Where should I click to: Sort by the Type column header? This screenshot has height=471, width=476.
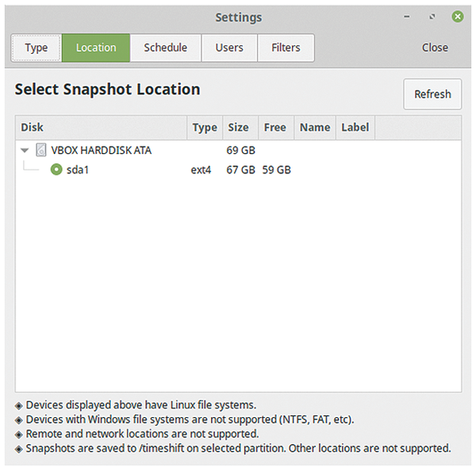coord(205,128)
